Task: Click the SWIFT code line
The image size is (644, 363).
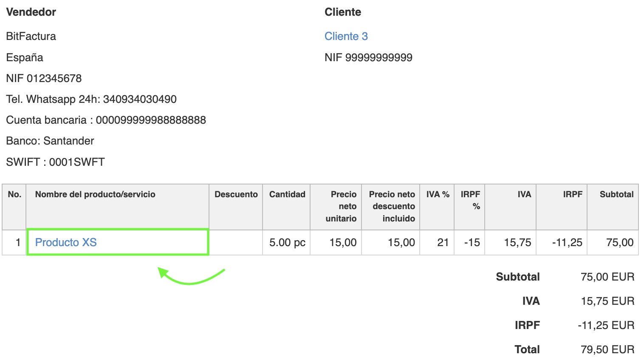Action: 55,162
